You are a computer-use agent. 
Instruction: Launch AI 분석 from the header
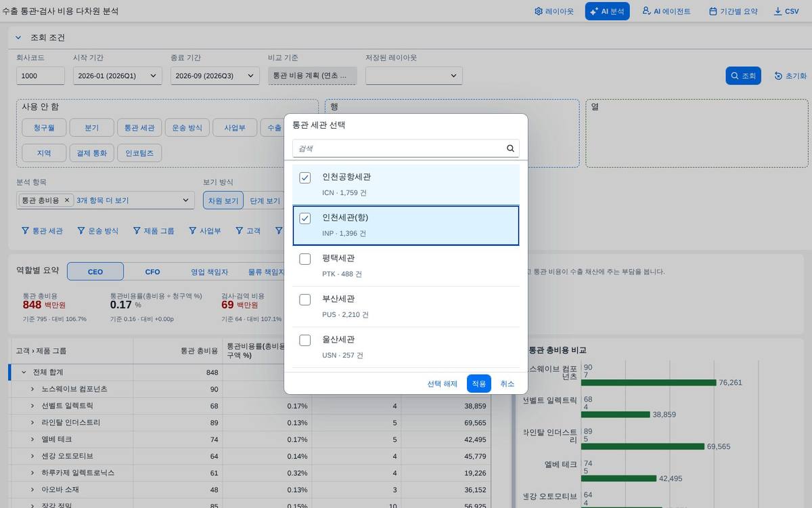tap(607, 12)
